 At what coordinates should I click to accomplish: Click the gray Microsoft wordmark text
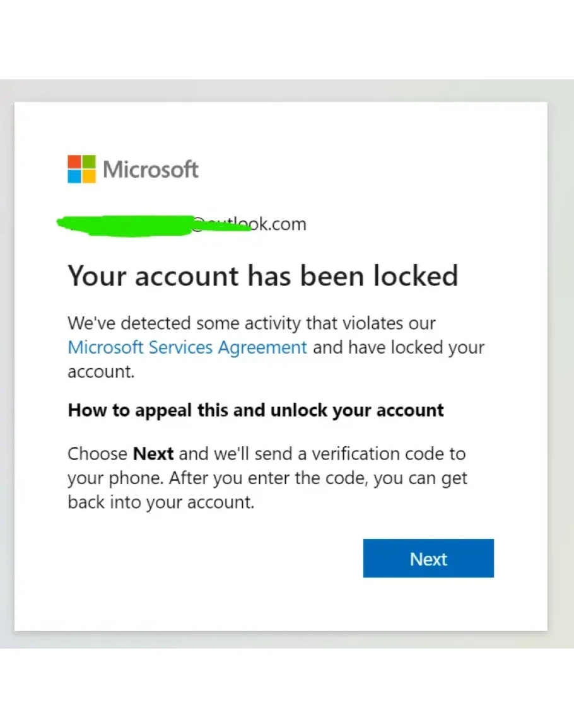click(151, 170)
